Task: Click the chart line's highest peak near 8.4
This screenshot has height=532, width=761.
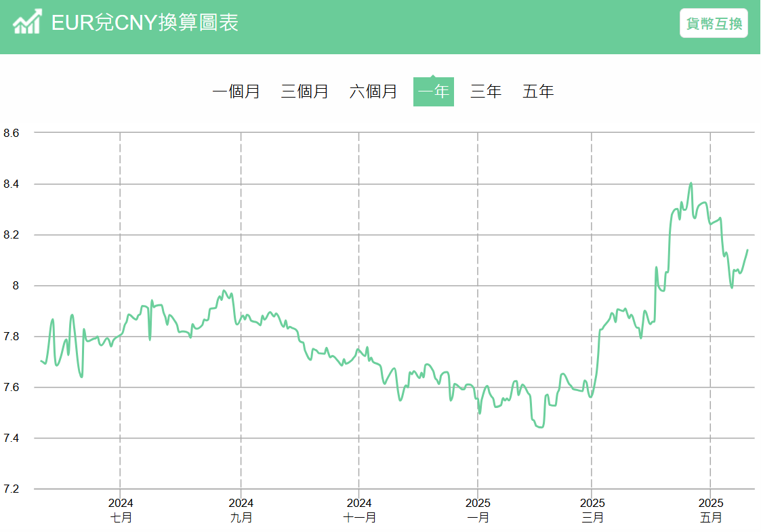Action: pos(691,184)
